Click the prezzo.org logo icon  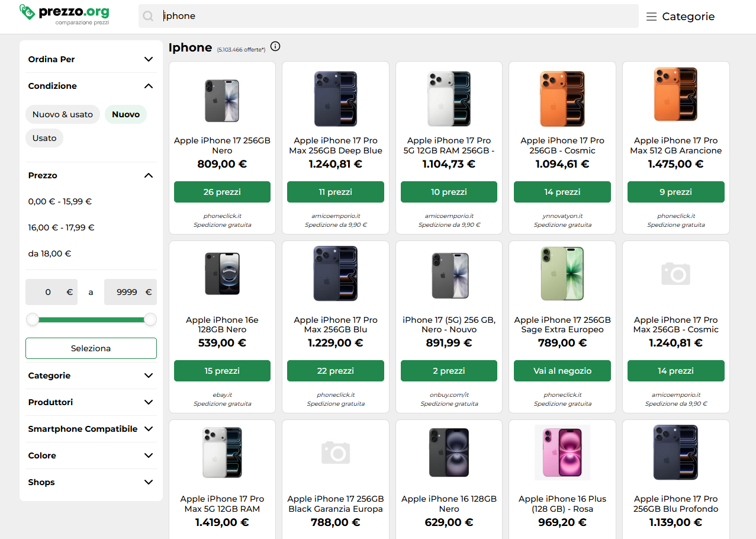[x=27, y=12]
